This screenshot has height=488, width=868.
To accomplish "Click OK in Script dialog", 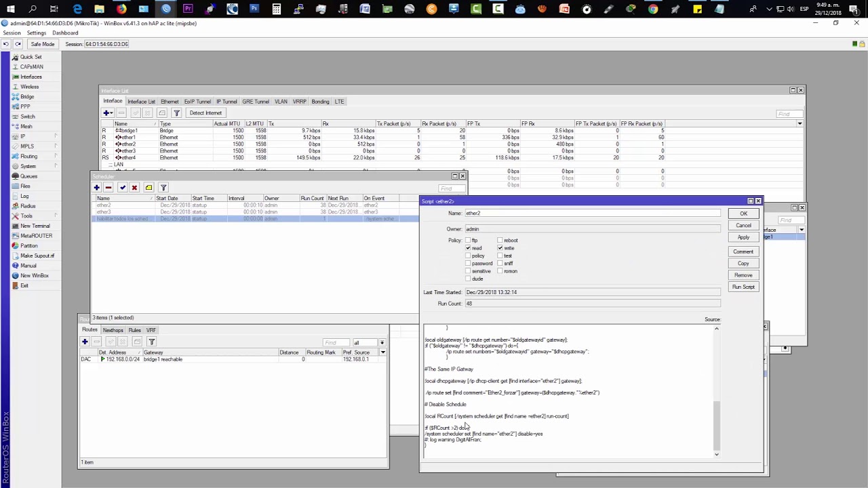I will pyautogui.click(x=743, y=213).
